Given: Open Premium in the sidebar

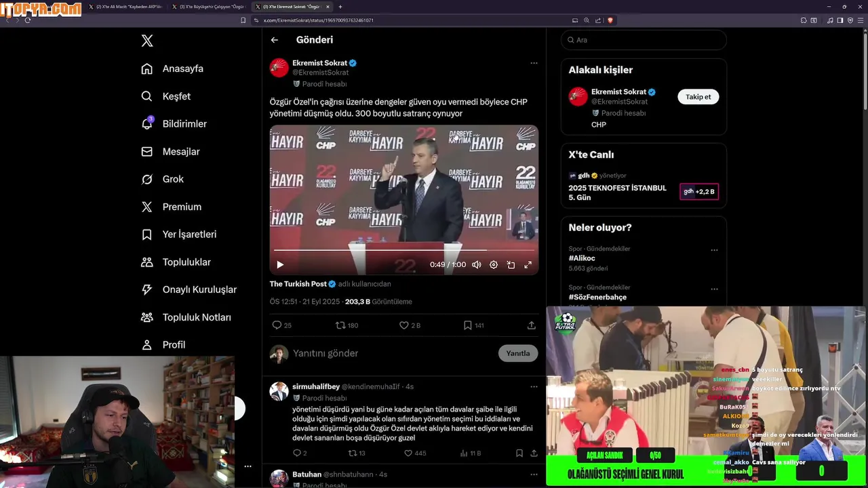Looking at the screenshot, I should tap(171, 207).
